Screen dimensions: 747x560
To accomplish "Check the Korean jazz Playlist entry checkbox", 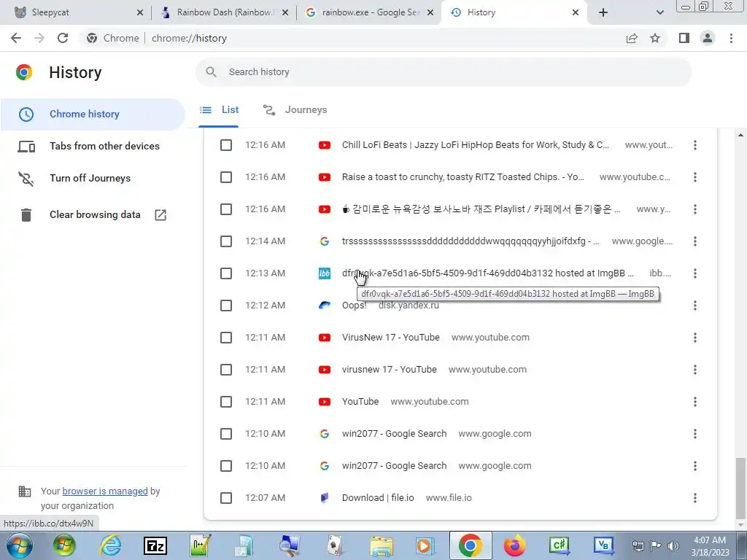I will tap(226, 209).
